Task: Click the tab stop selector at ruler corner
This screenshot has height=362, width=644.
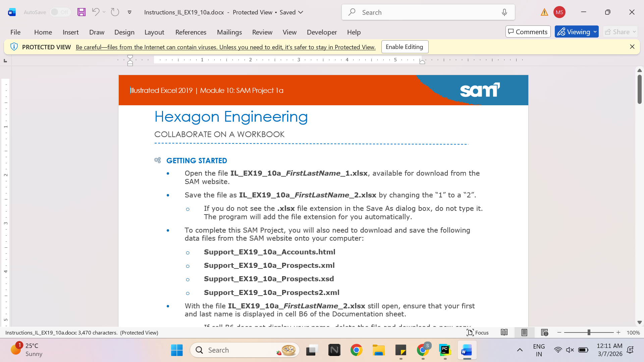Action: [5, 61]
